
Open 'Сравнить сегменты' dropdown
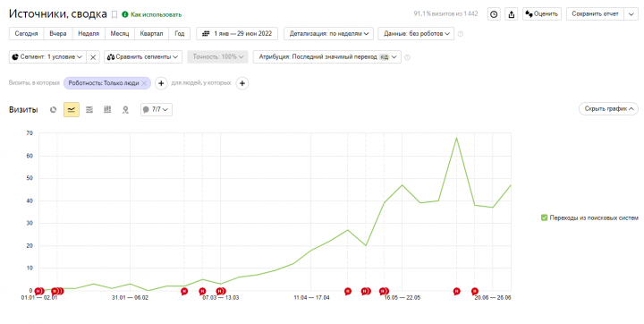(143, 57)
